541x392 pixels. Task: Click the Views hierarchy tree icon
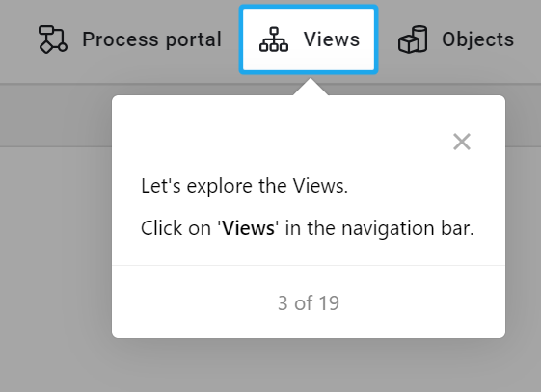click(x=274, y=39)
